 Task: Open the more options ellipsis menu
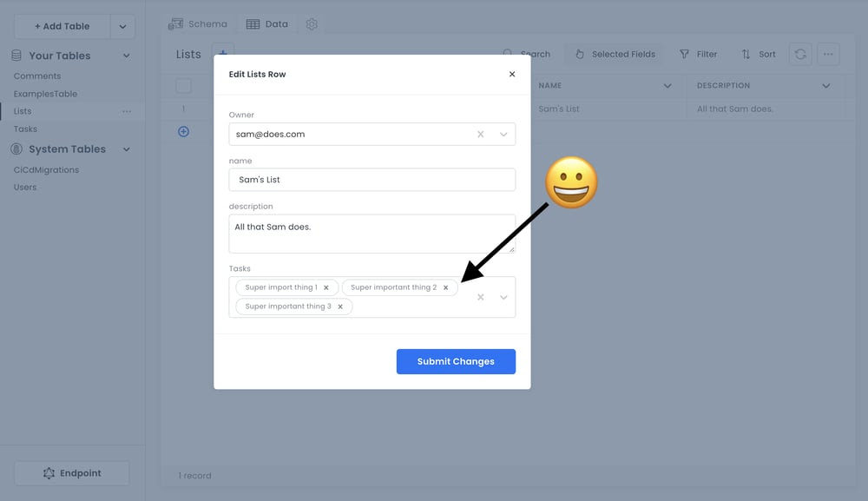(828, 54)
